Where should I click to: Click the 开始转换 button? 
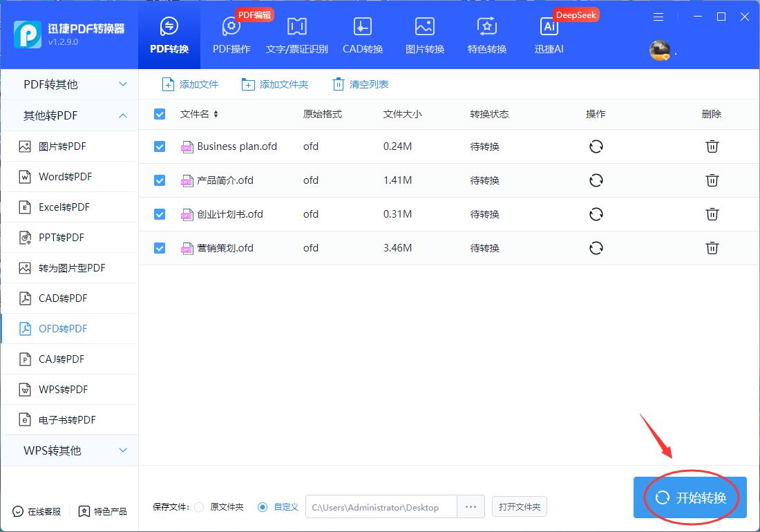(x=690, y=497)
